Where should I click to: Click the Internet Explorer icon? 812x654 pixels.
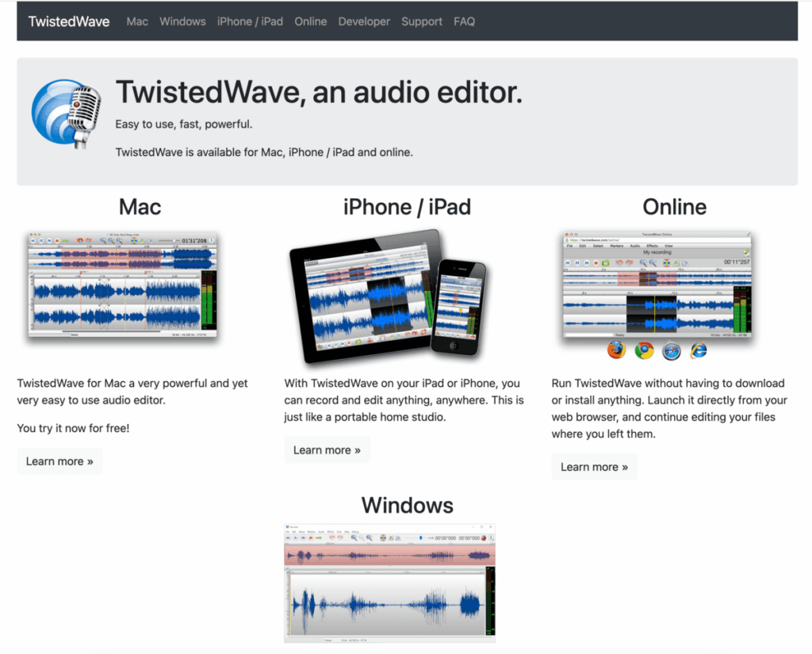(699, 350)
